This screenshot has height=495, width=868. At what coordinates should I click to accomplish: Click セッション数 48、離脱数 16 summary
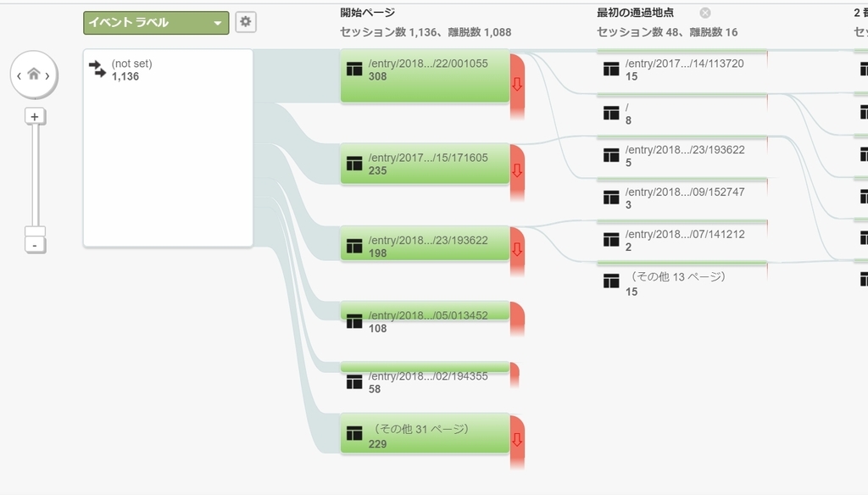(667, 32)
